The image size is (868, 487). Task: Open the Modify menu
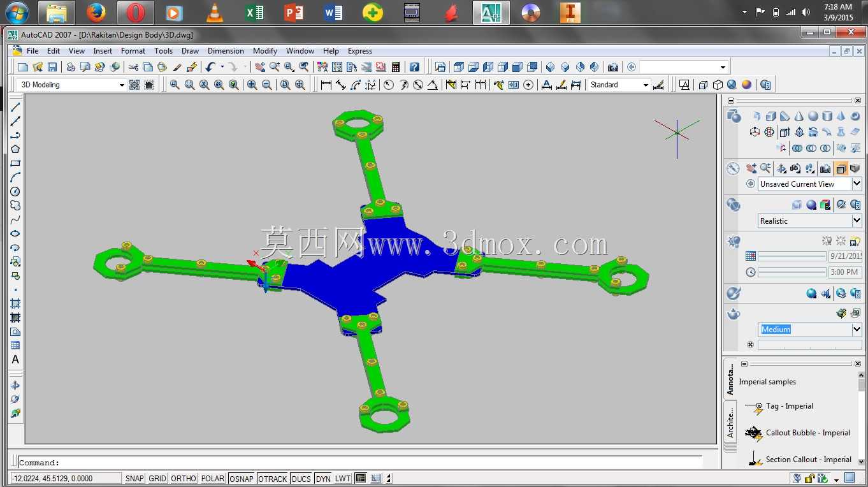click(x=265, y=51)
